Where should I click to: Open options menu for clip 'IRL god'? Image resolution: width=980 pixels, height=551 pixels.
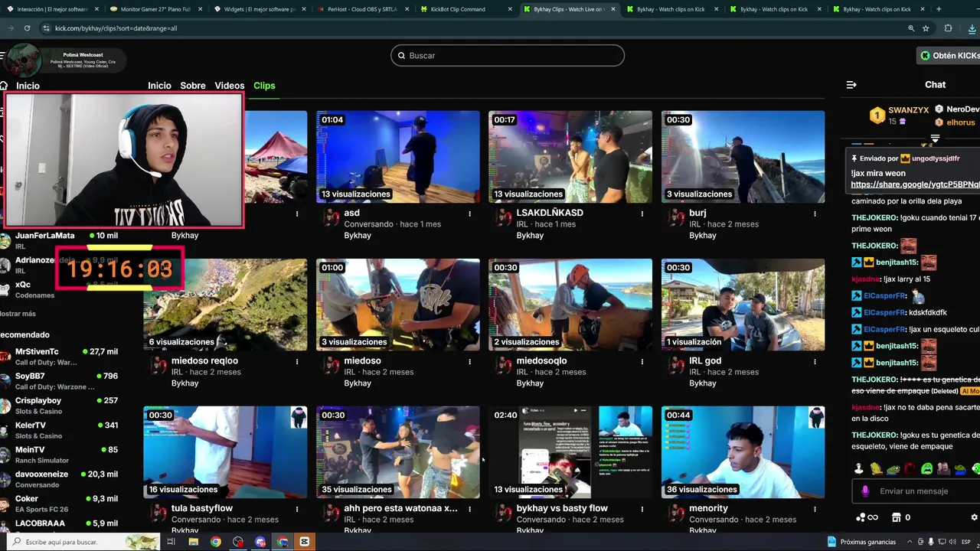coord(815,361)
